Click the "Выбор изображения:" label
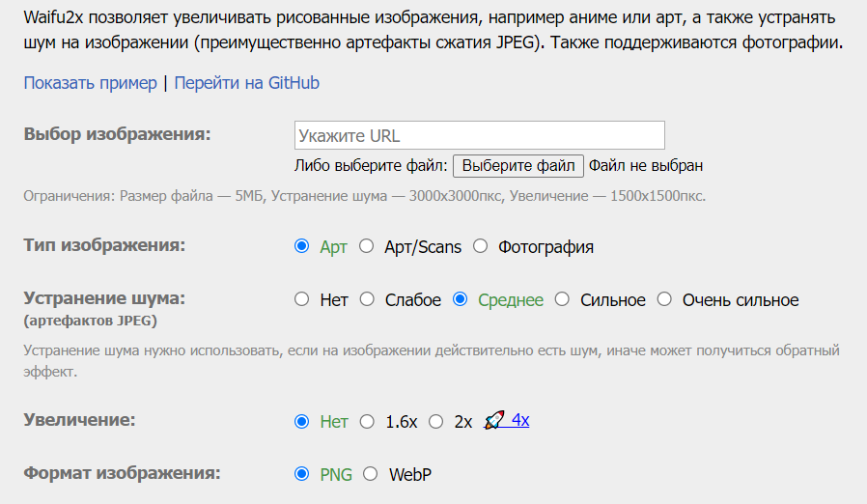This screenshot has height=504, width=867. [117, 134]
